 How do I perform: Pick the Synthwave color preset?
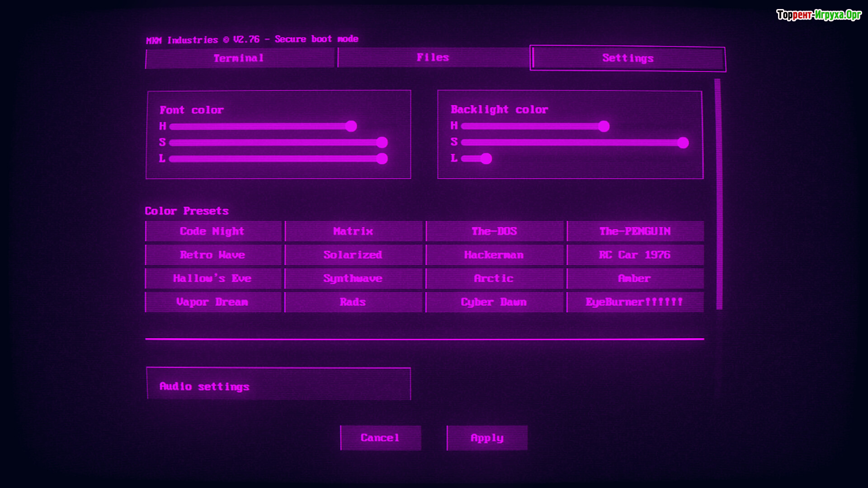pyautogui.click(x=353, y=278)
